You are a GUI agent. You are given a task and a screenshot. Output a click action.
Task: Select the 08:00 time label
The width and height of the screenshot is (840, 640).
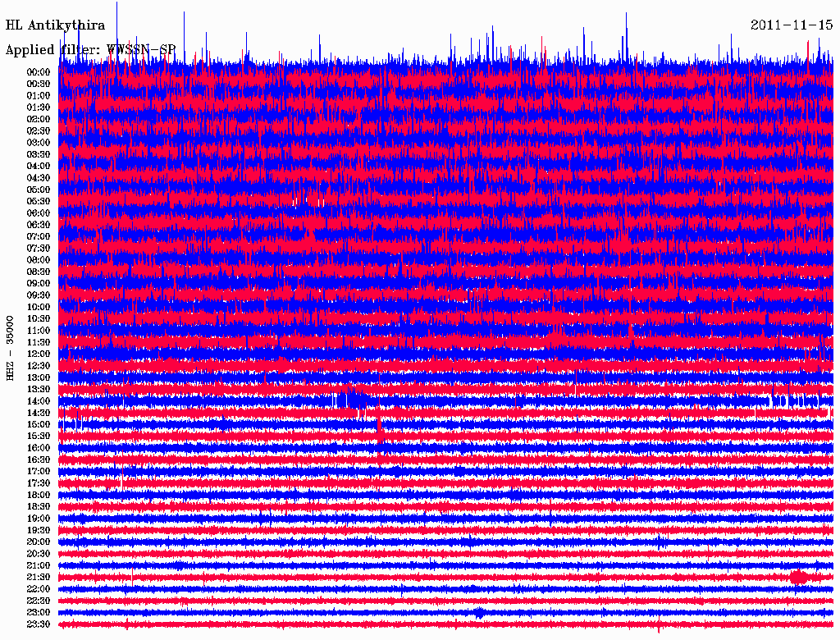pos(39,260)
